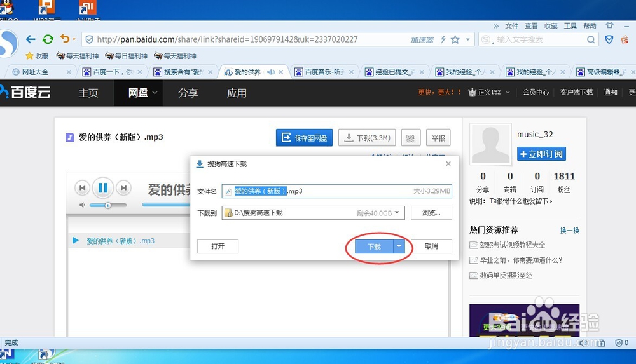Mute audio with the player speaker icon
Screen dimensions: 636x364
click(82, 205)
